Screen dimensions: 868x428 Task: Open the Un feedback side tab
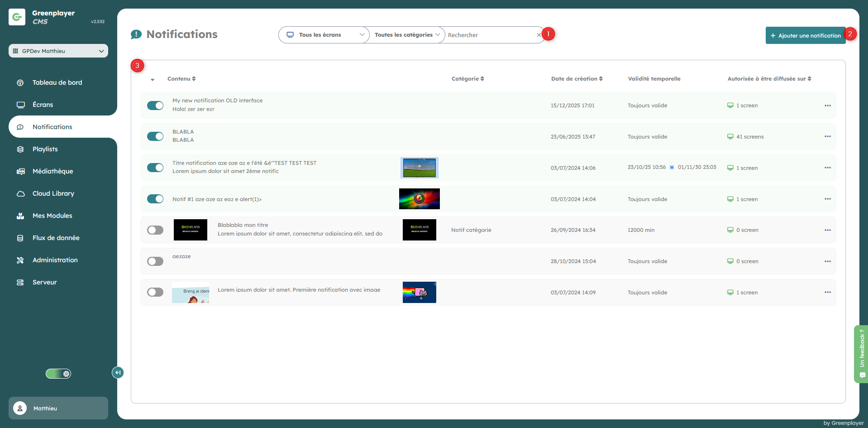click(862, 354)
